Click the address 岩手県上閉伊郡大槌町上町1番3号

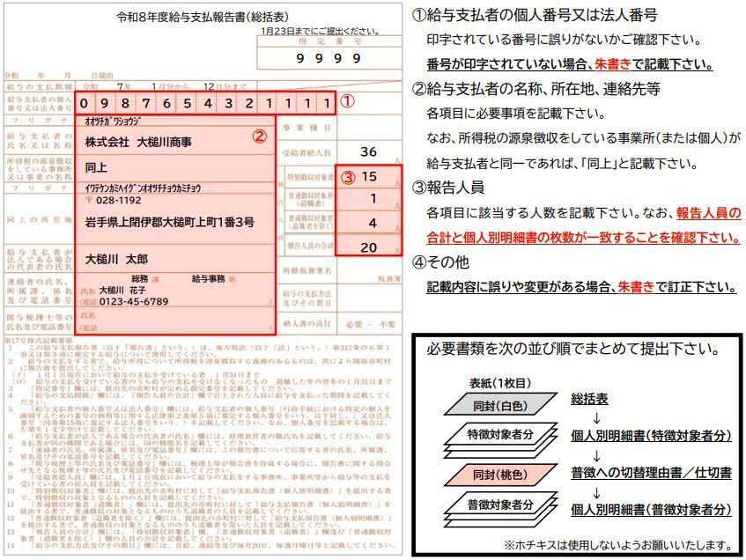pyautogui.click(x=169, y=220)
